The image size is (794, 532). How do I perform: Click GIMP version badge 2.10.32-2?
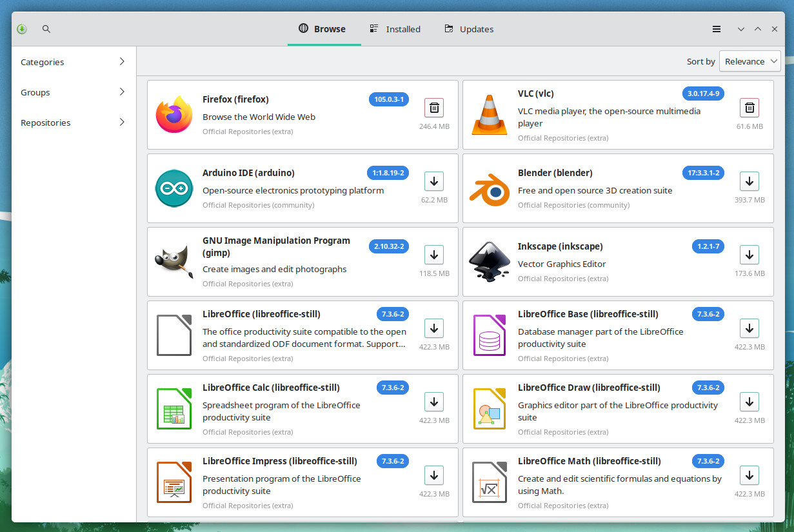click(x=389, y=246)
